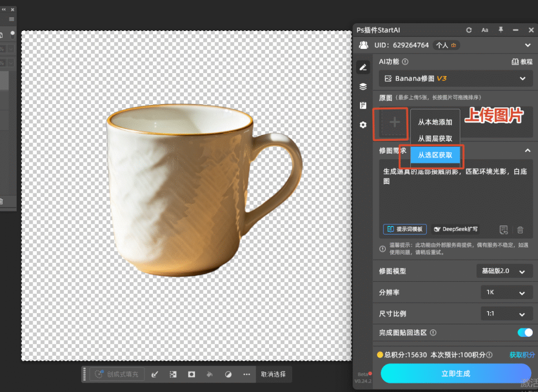Viewport: 538px width, 392px height.
Task: Click the 创成式填充 generative fill button
Action: coord(117,374)
